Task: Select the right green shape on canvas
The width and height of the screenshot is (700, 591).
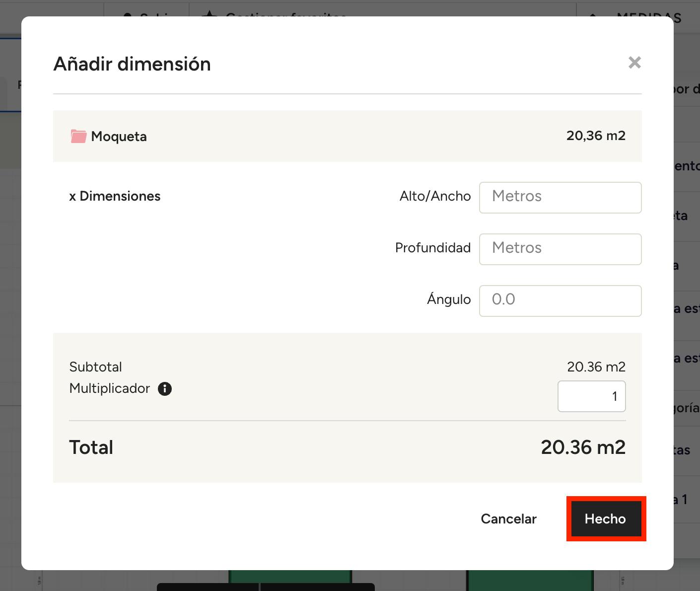Action: pos(530,580)
